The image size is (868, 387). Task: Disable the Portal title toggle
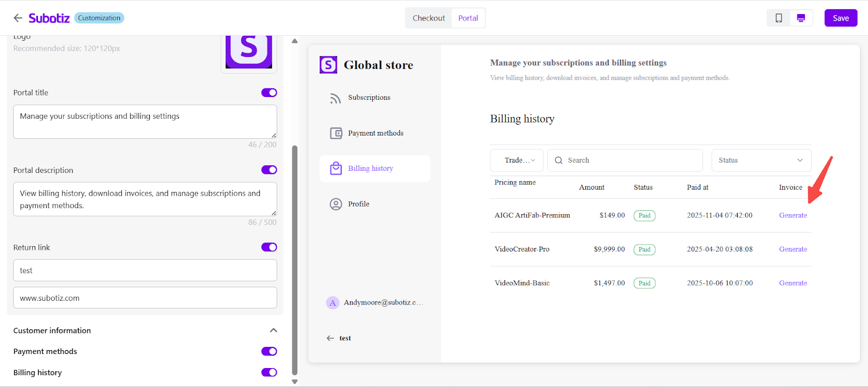269,93
